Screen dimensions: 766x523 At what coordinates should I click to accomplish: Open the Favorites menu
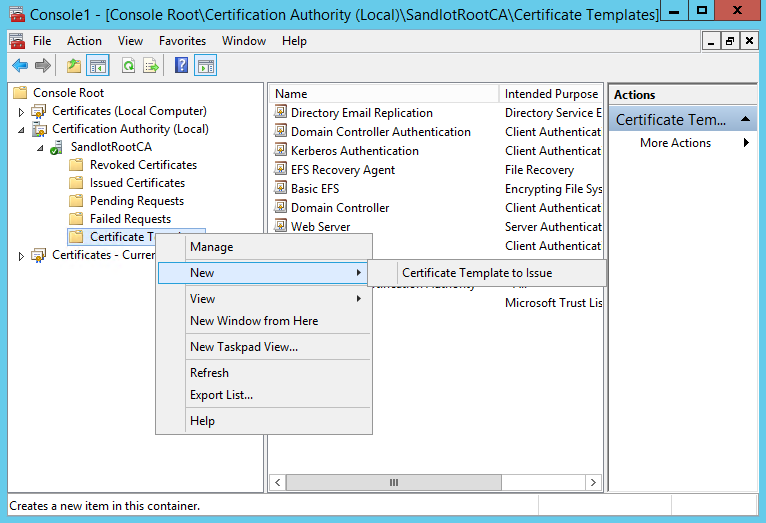182,41
